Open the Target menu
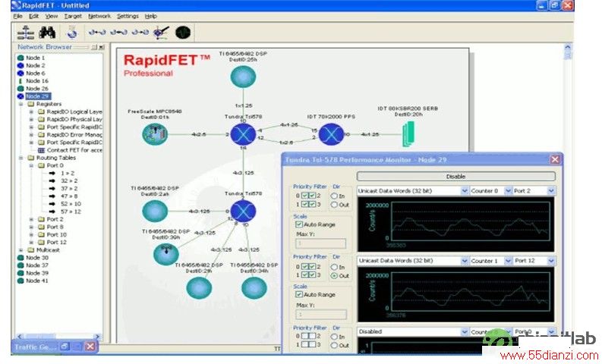 coord(73,16)
